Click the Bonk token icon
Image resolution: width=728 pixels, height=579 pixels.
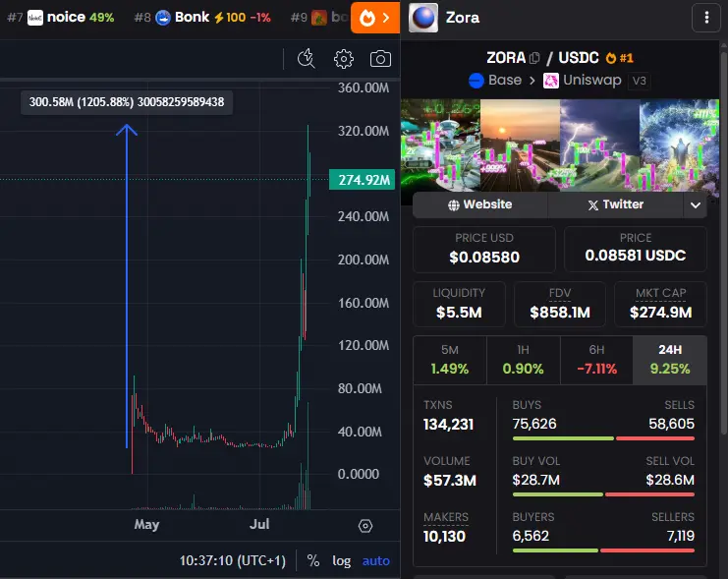click(163, 18)
